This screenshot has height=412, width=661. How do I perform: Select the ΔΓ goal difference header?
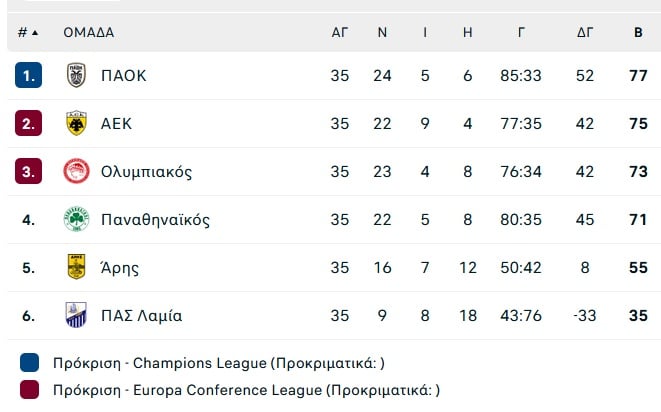[x=585, y=32]
